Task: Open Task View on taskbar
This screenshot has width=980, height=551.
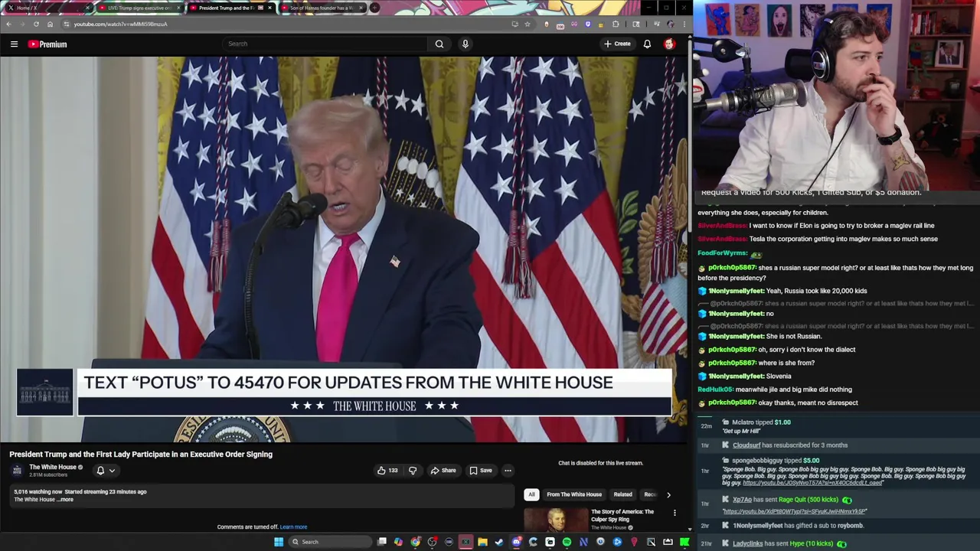Action: point(382,542)
